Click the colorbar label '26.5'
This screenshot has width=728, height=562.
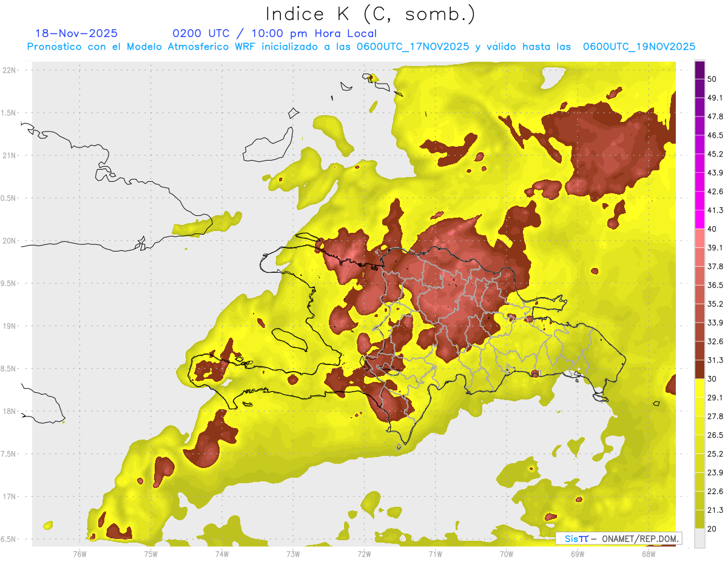coord(715,435)
